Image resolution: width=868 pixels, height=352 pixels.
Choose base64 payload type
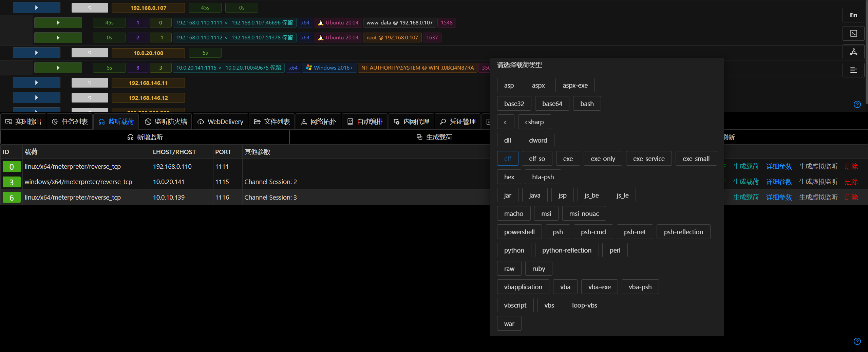point(552,104)
